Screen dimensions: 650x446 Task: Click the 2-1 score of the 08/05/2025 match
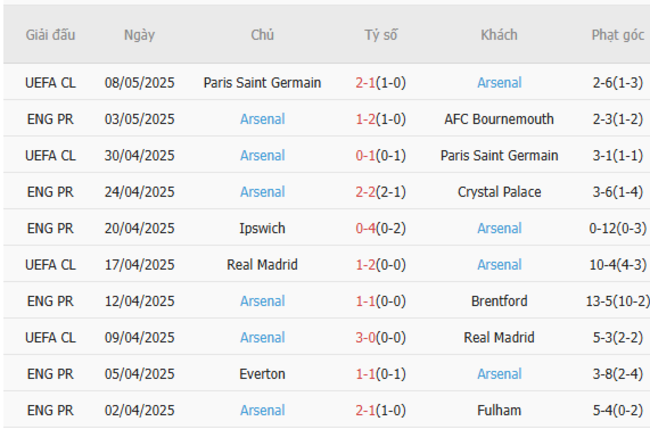(367, 83)
